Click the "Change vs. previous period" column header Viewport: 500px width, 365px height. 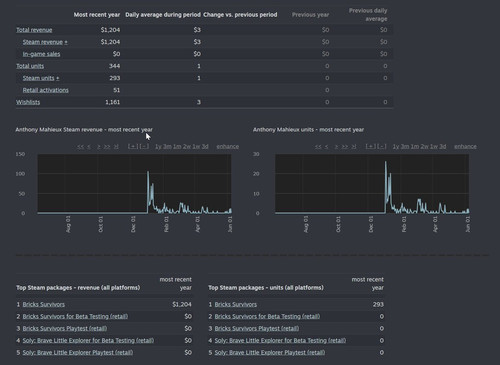[x=240, y=15]
